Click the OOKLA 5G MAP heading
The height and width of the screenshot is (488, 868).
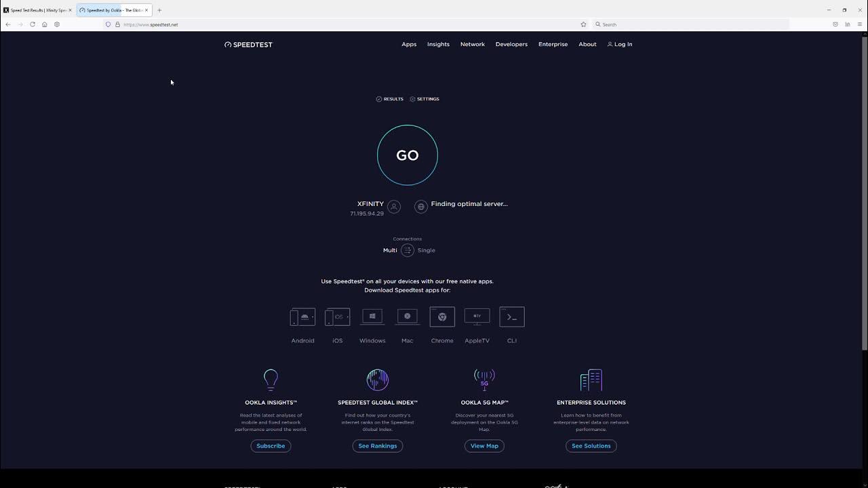484,403
